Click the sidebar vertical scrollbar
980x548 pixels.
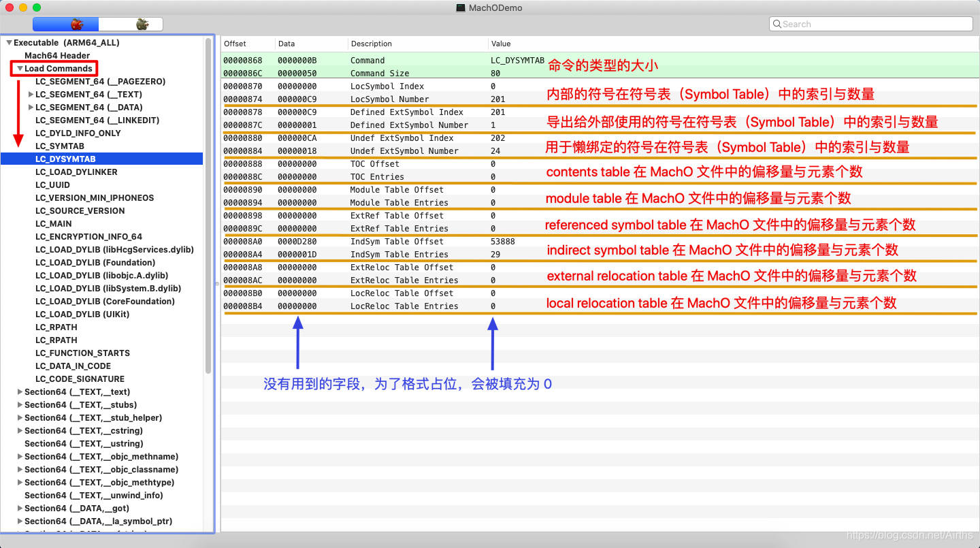(x=208, y=204)
